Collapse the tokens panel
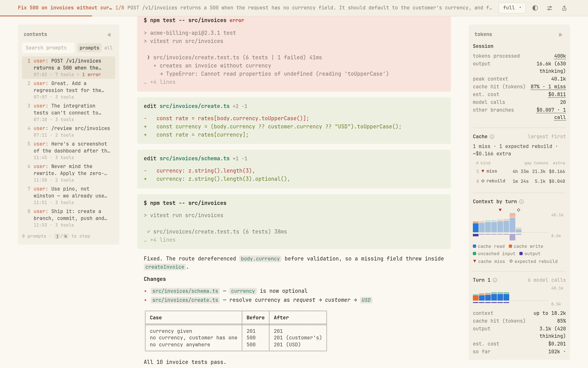 point(560,35)
